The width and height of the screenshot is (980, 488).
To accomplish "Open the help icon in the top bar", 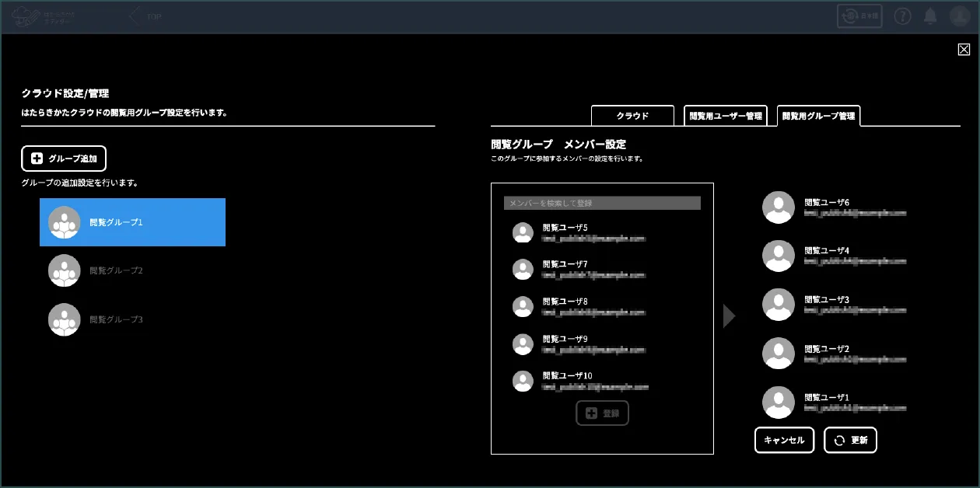I will click(x=902, y=16).
